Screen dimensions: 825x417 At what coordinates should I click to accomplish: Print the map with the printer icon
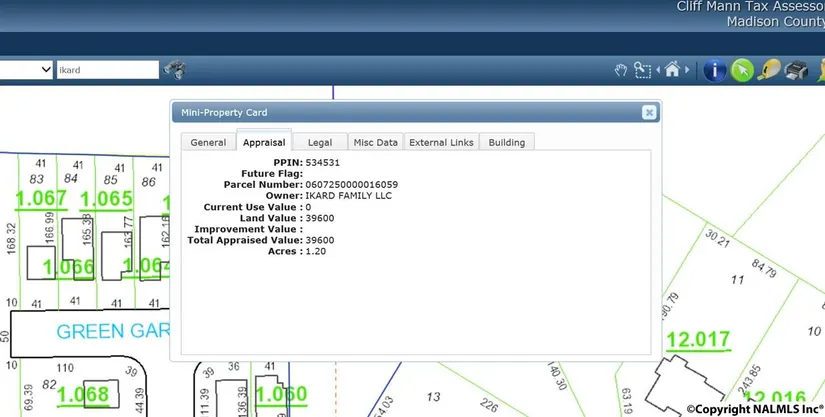(x=795, y=70)
